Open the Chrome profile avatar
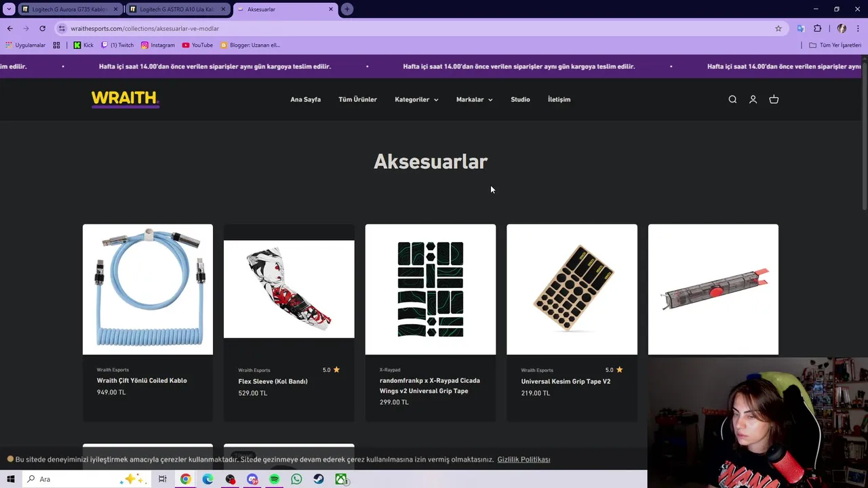Screen dimensions: 868x488 tap(842, 28)
